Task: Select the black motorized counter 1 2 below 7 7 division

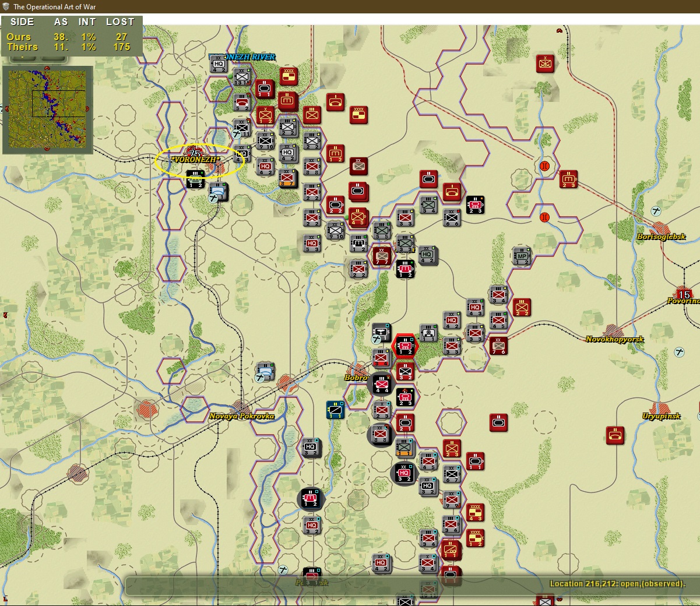Action: (x=405, y=269)
